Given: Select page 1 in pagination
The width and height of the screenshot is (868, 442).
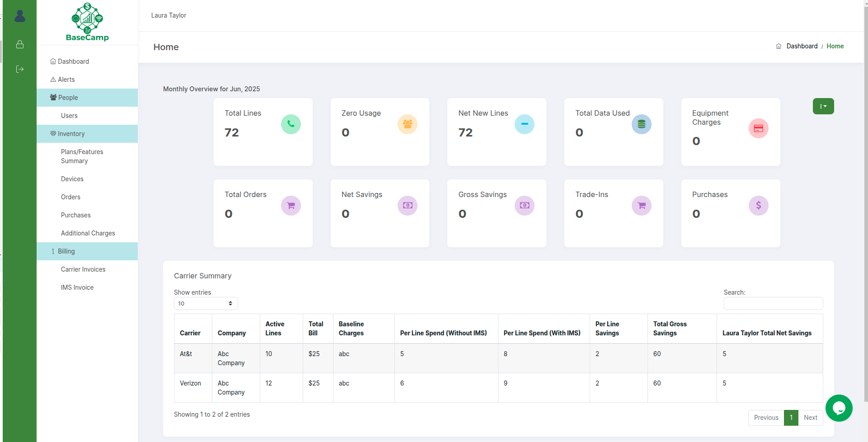Looking at the screenshot, I should click(x=791, y=418).
